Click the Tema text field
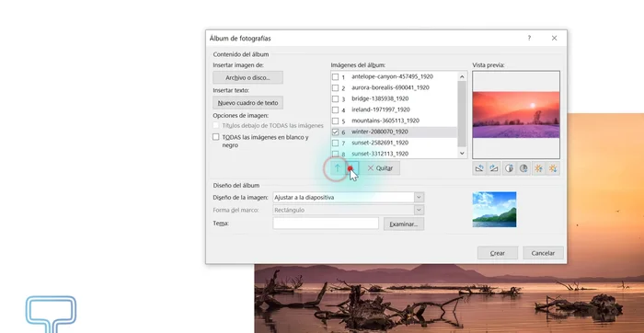The width and height of the screenshot is (644, 333). [x=326, y=224]
